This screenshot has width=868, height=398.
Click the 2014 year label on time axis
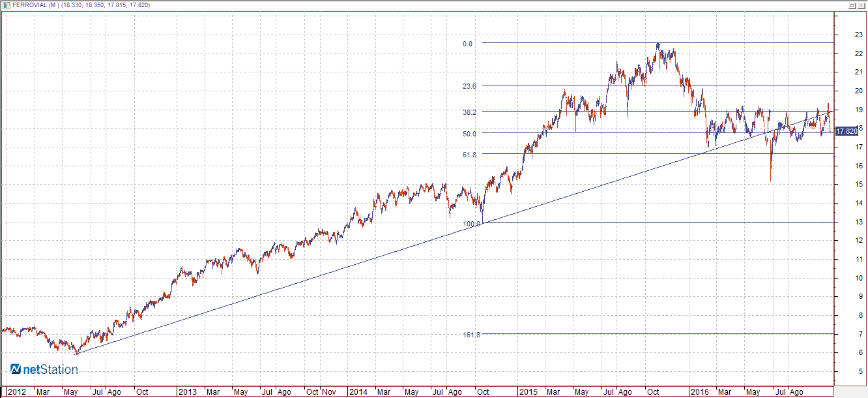[x=358, y=392]
